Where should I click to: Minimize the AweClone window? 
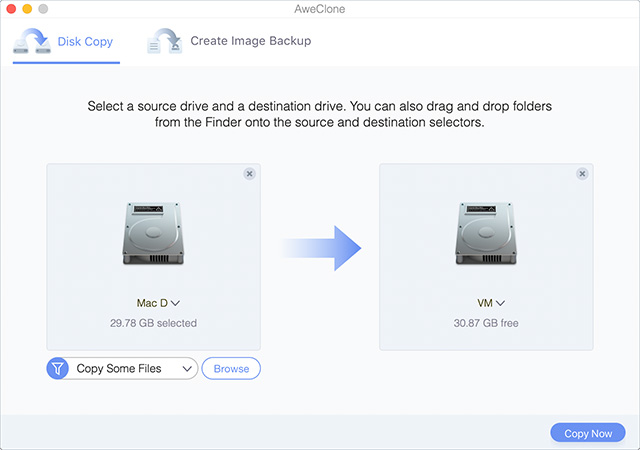click(x=27, y=9)
